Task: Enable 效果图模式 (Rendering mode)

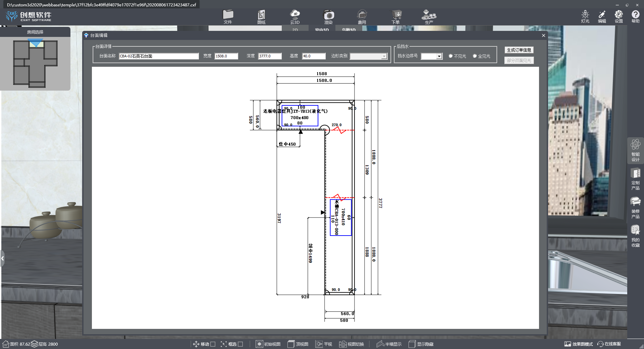Action: 578,344
